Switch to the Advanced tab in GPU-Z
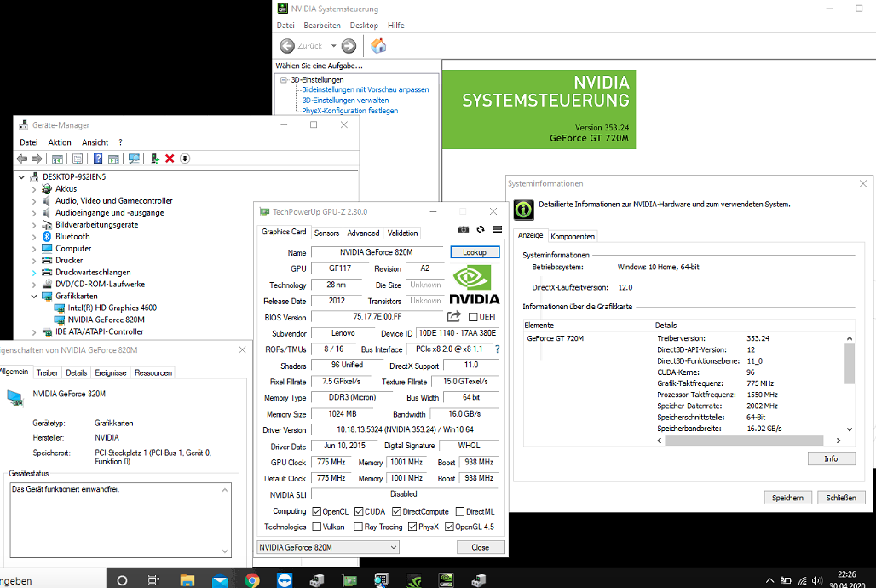 click(x=363, y=233)
